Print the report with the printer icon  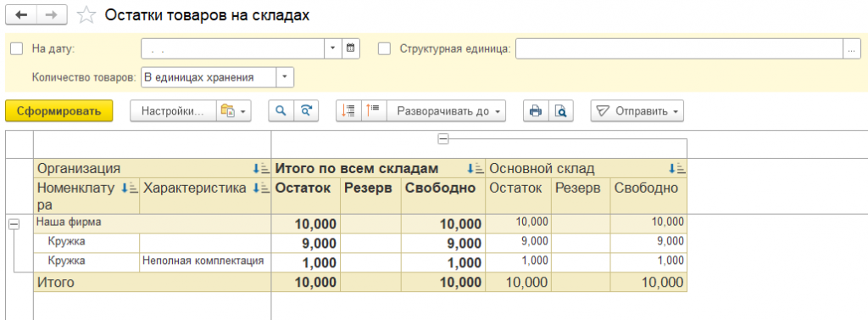(536, 111)
